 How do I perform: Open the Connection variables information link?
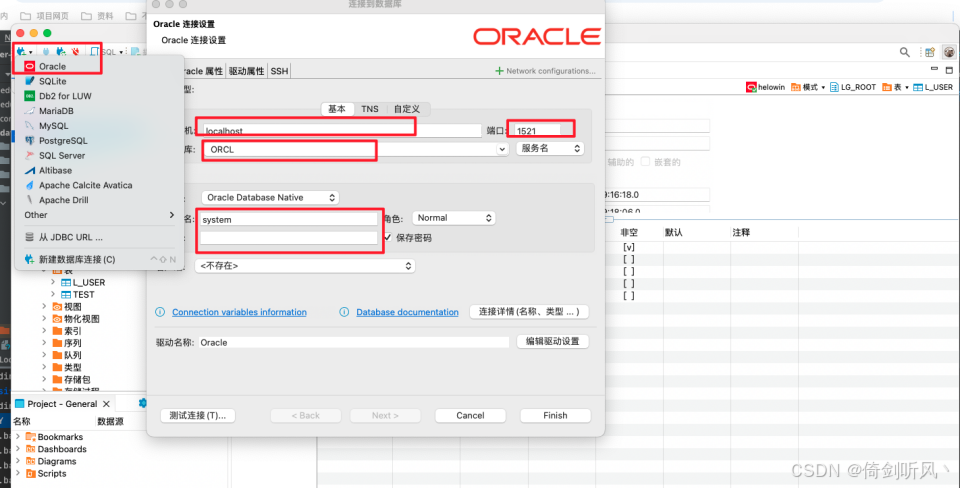239,312
